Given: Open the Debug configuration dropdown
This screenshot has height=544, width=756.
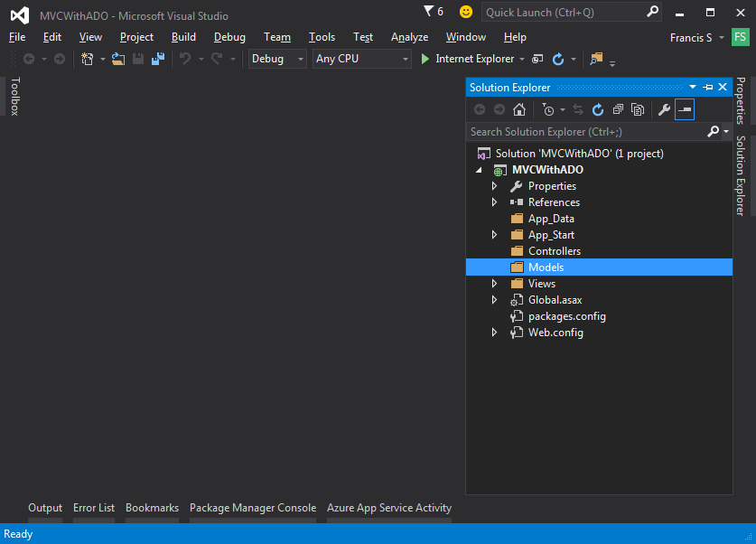Looking at the screenshot, I should (x=277, y=59).
